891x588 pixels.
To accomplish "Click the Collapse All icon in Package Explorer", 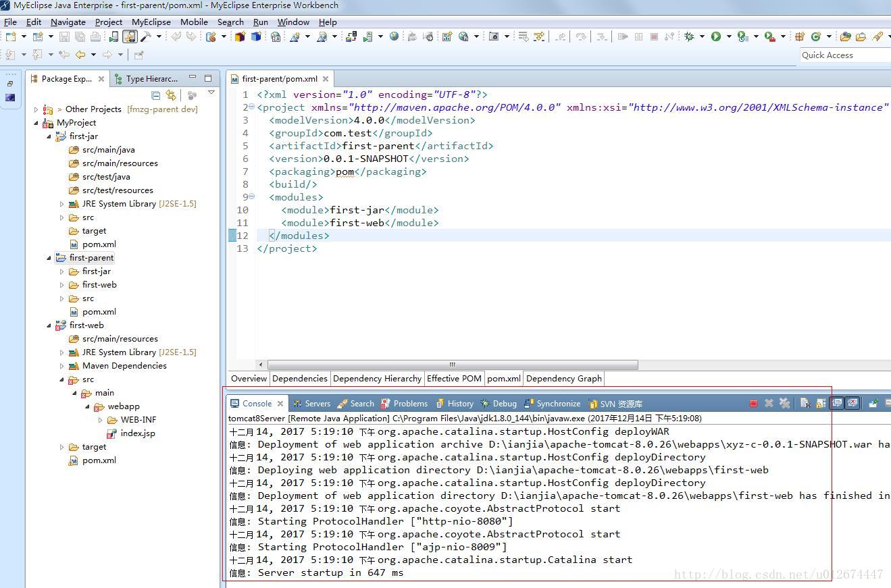I will click(156, 95).
